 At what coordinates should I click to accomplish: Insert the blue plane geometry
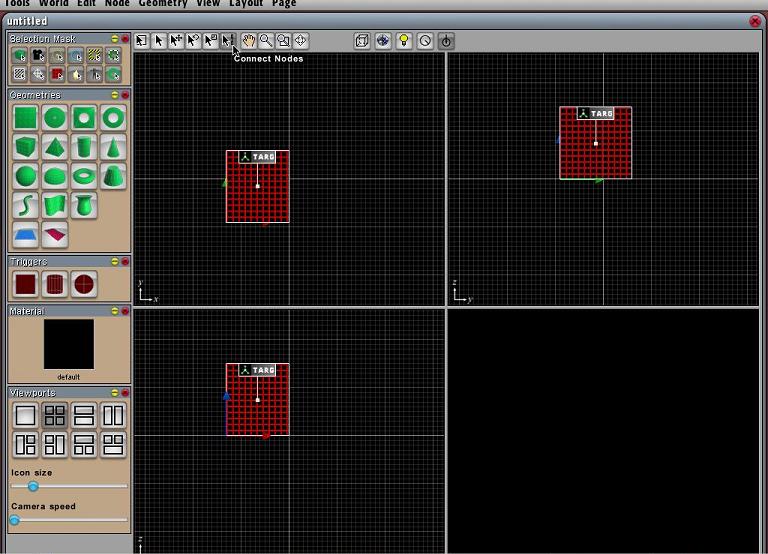(x=25, y=235)
